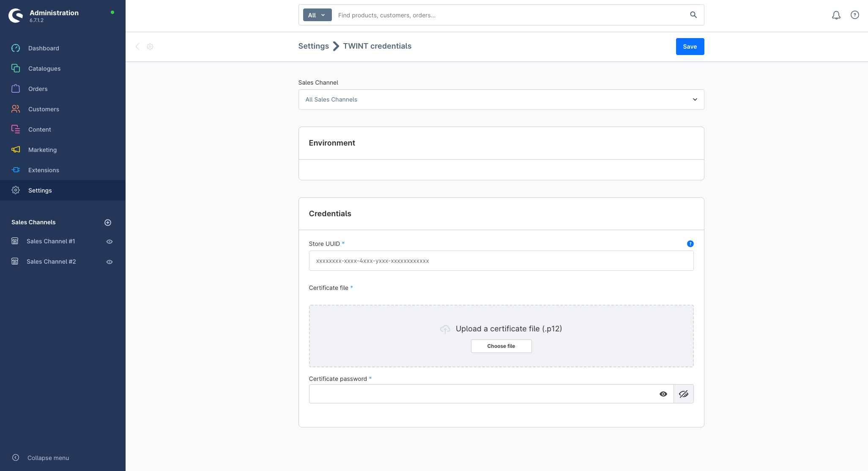The width and height of the screenshot is (868, 471).
Task: Save the TWINT credentials
Action: 690,47
